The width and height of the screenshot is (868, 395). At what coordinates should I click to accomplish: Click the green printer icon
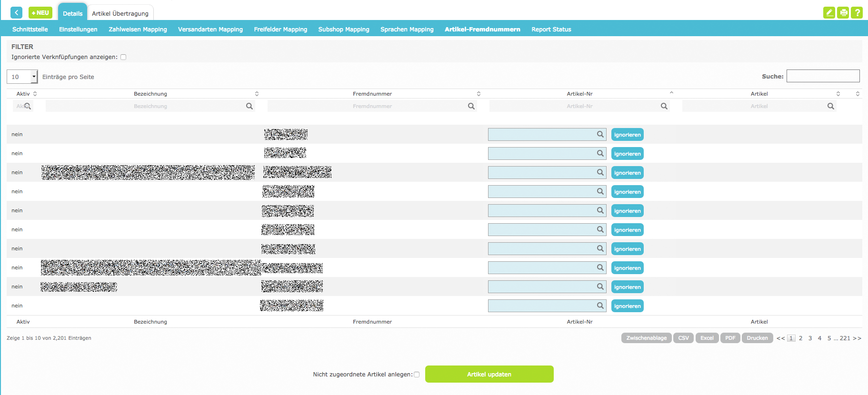[x=843, y=13]
